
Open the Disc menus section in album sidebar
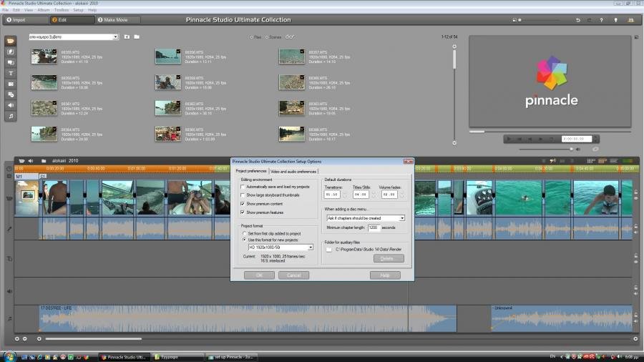coord(11,94)
